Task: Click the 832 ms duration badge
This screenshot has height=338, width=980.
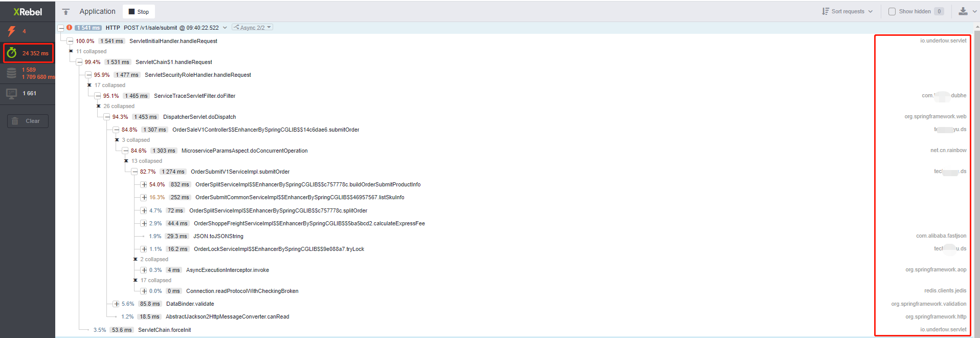Action: (180, 184)
